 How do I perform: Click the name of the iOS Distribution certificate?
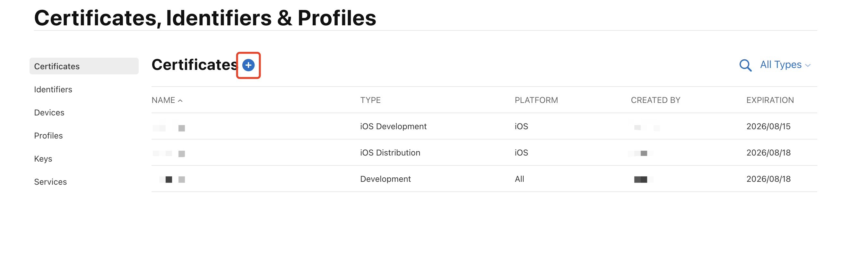click(x=169, y=153)
